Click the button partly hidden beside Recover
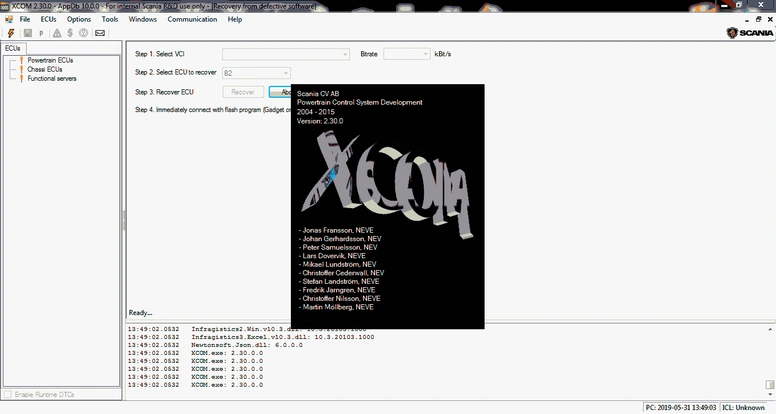This screenshot has width=776, height=414. (x=280, y=92)
